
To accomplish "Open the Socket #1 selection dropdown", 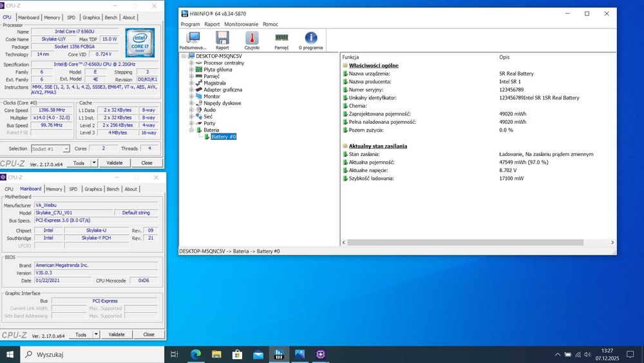I will (66, 149).
